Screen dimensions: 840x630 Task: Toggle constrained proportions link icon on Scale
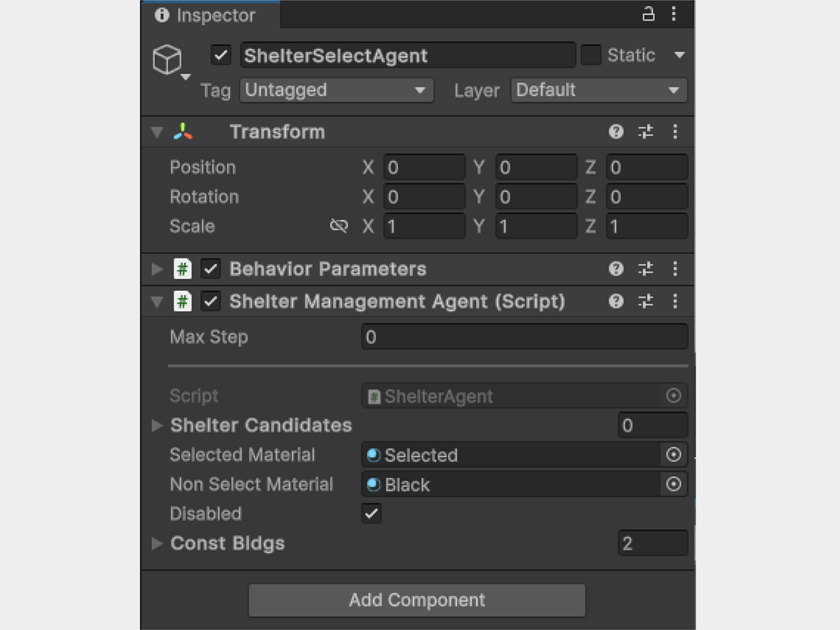pos(339,226)
